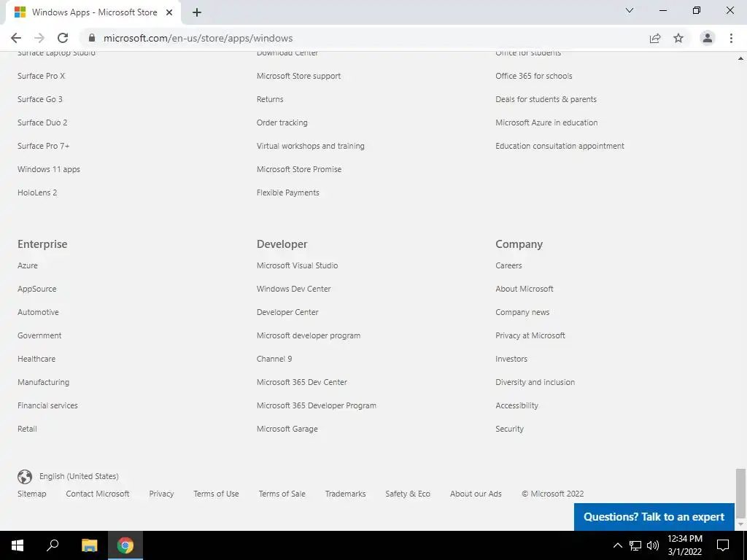
Task: Click scrollbar up arrow
Action: click(x=740, y=58)
